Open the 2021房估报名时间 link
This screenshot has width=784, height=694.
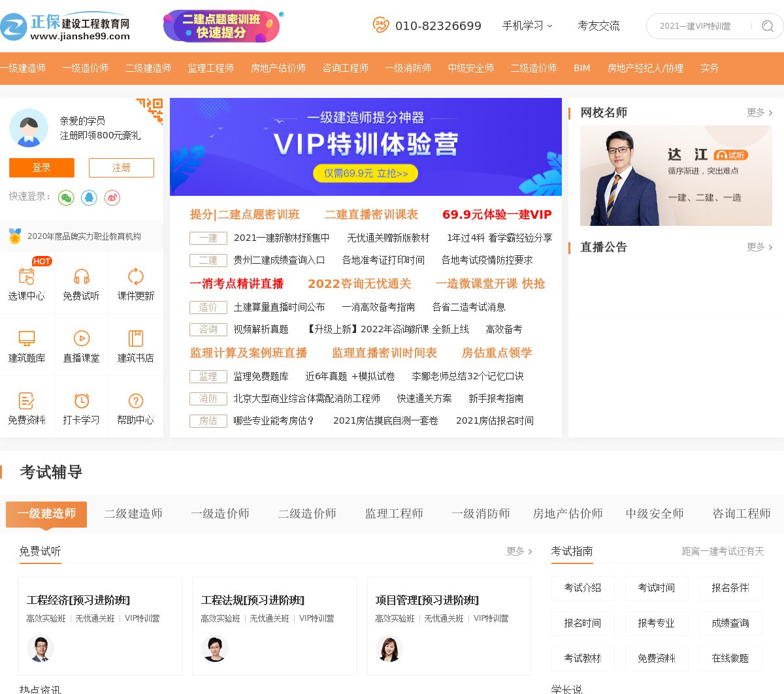coord(495,420)
